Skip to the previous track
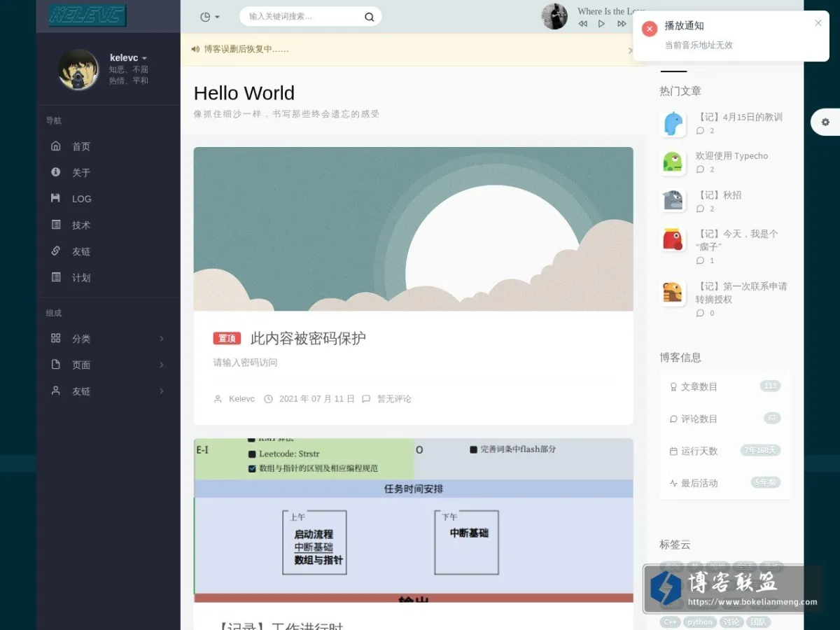The width and height of the screenshot is (840, 630). coord(583,24)
